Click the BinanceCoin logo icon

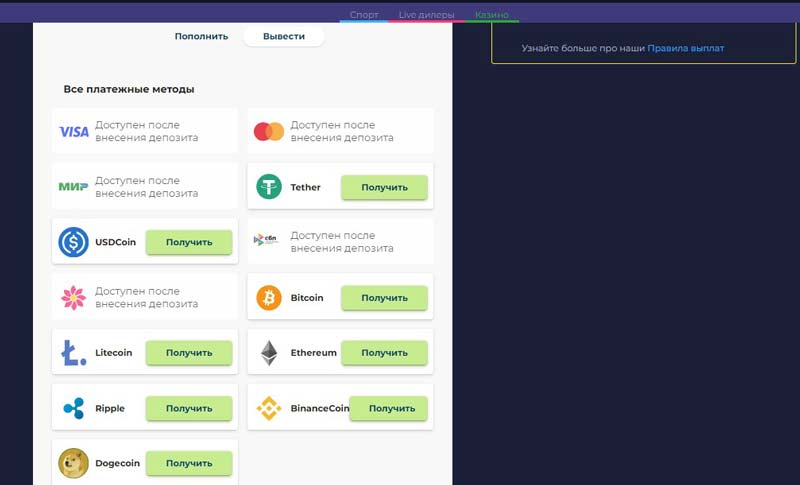coord(269,408)
